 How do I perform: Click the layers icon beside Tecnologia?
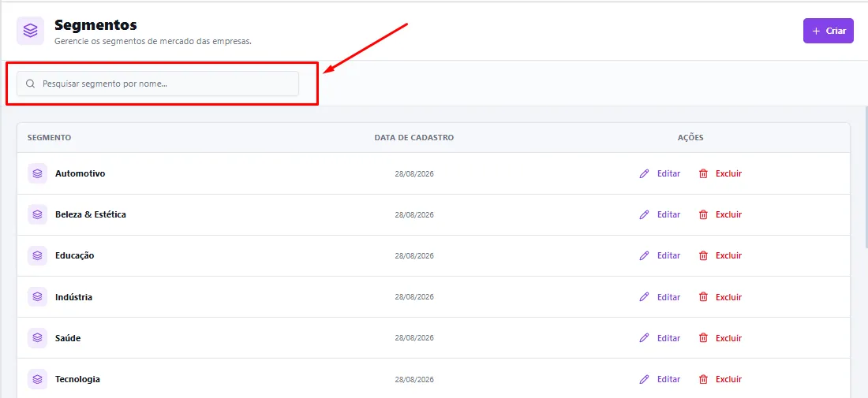pos(37,379)
